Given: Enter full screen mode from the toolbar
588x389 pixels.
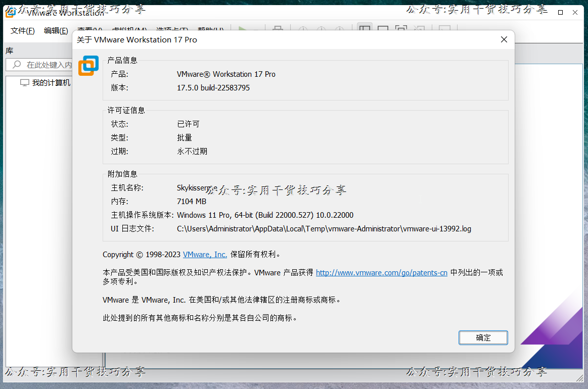Looking at the screenshot, I should 401,29.
